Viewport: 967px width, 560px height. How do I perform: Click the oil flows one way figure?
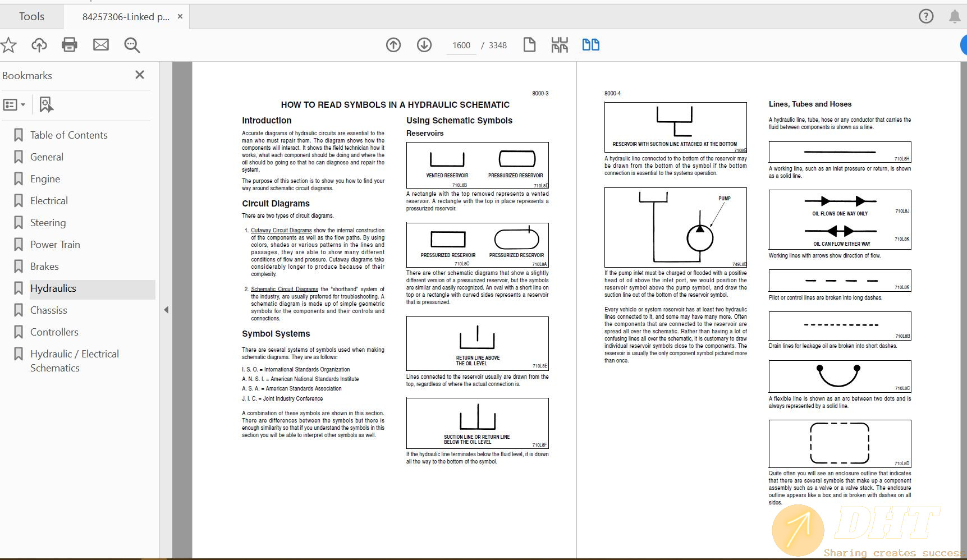[840, 201]
